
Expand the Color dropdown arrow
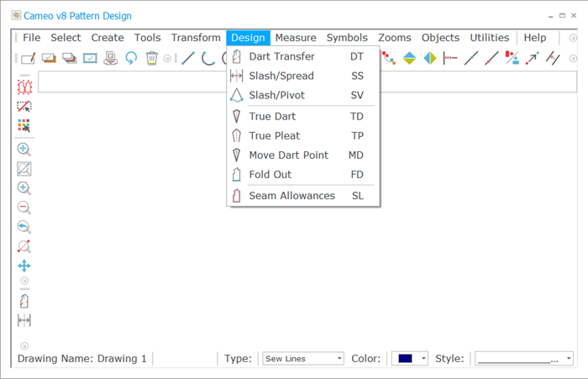(x=423, y=358)
